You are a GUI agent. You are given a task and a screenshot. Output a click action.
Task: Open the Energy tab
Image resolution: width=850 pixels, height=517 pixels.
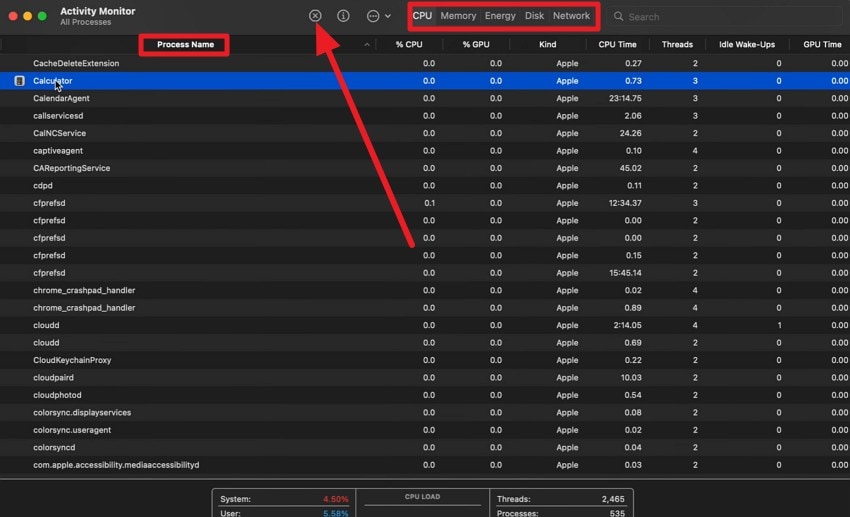[500, 16]
